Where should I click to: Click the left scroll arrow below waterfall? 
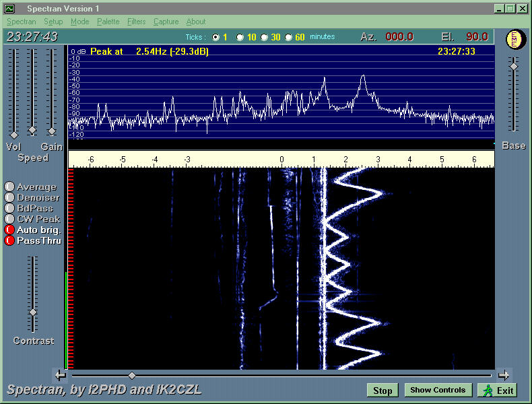click(x=61, y=375)
